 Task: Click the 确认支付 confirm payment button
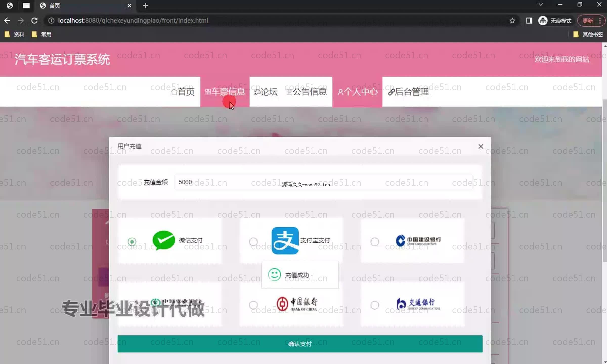pyautogui.click(x=300, y=344)
